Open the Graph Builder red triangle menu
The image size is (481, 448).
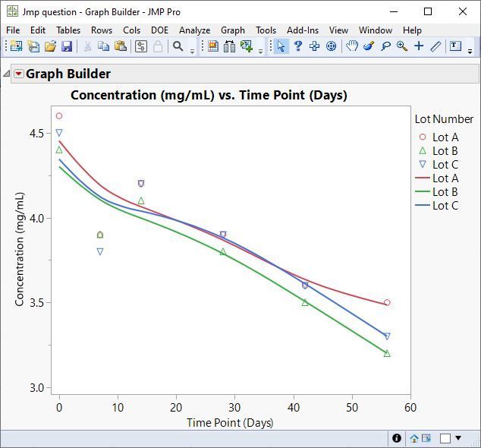tap(19, 74)
